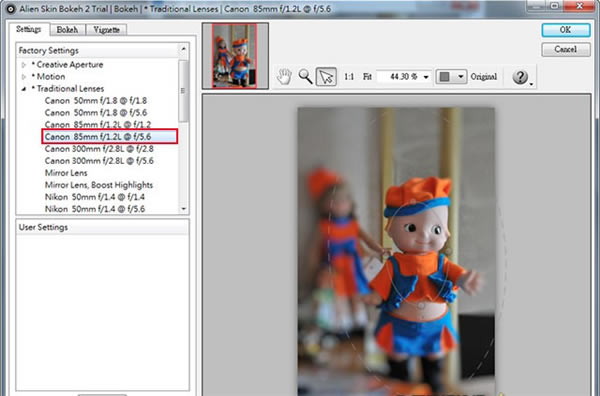Switch to the Vignette tab
The image size is (600, 396).
[x=106, y=29]
